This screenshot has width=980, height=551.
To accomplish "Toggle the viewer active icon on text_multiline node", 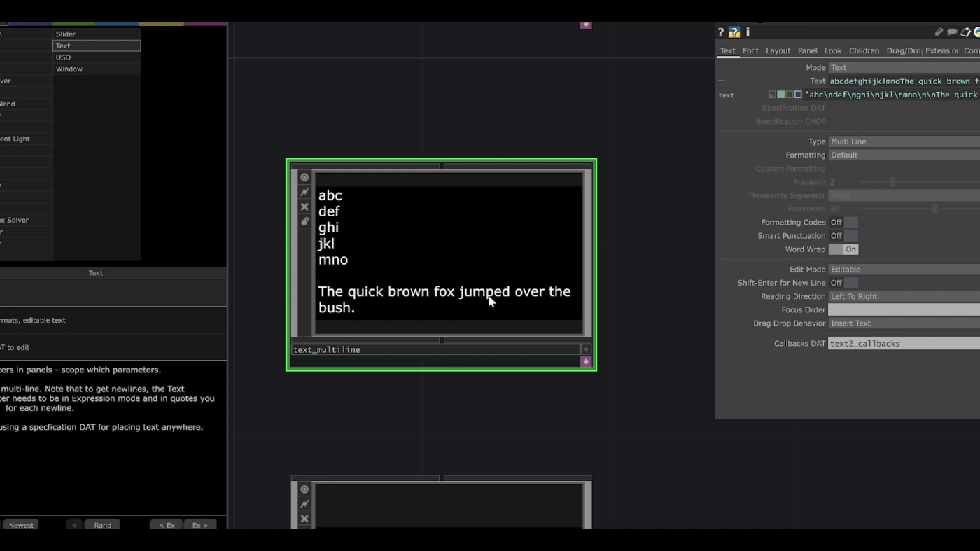I will pos(304,177).
